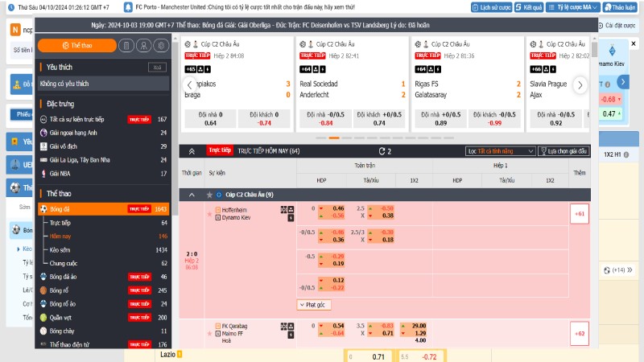This screenshot has width=644, height=362.
Task: Click the soccer ball icon next to Bóng đá
Action: [x=43, y=209]
